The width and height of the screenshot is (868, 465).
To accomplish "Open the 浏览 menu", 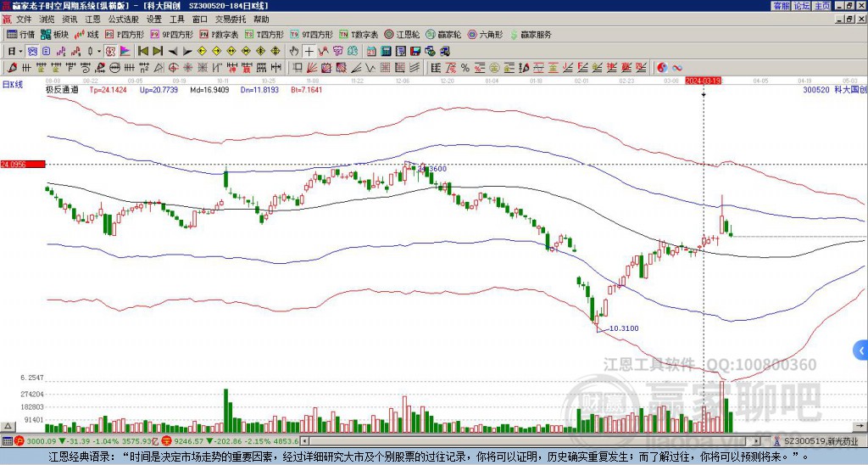I will pos(47,20).
